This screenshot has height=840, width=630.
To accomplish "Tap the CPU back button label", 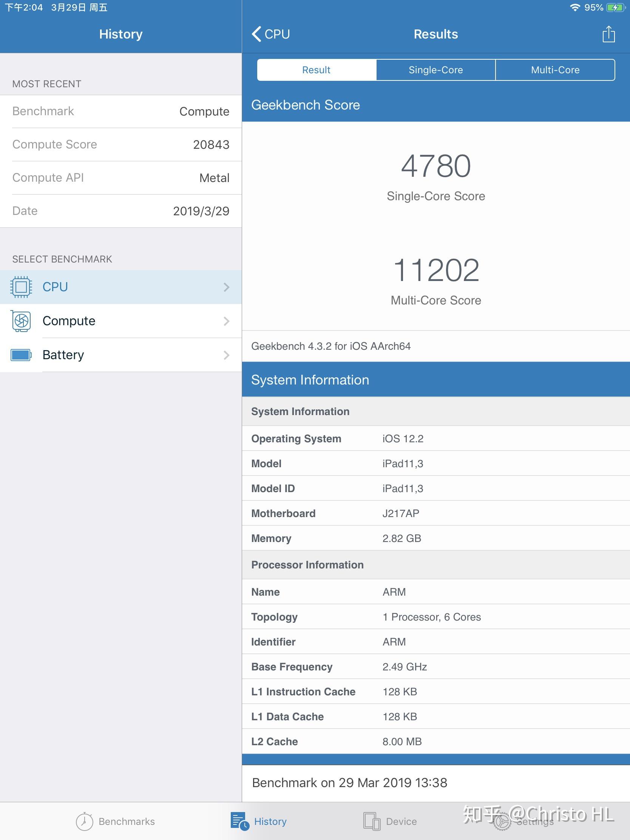I will click(277, 34).
